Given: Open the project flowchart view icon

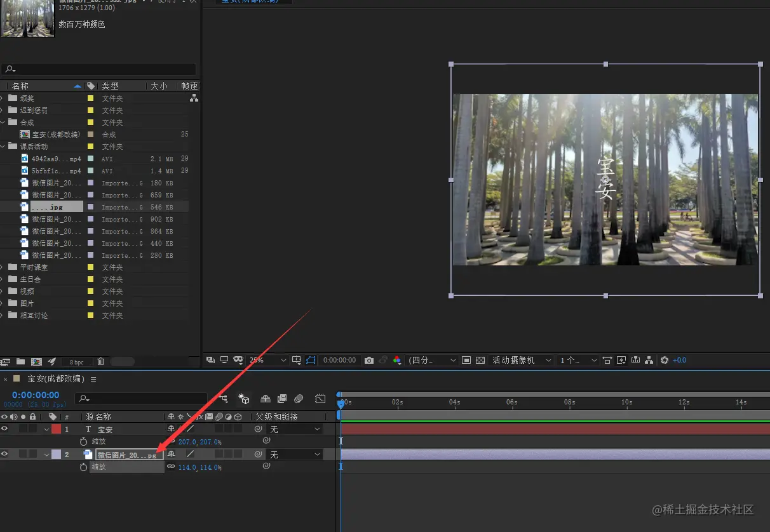Looking at the screenshot, I should [x=194, y=98].
